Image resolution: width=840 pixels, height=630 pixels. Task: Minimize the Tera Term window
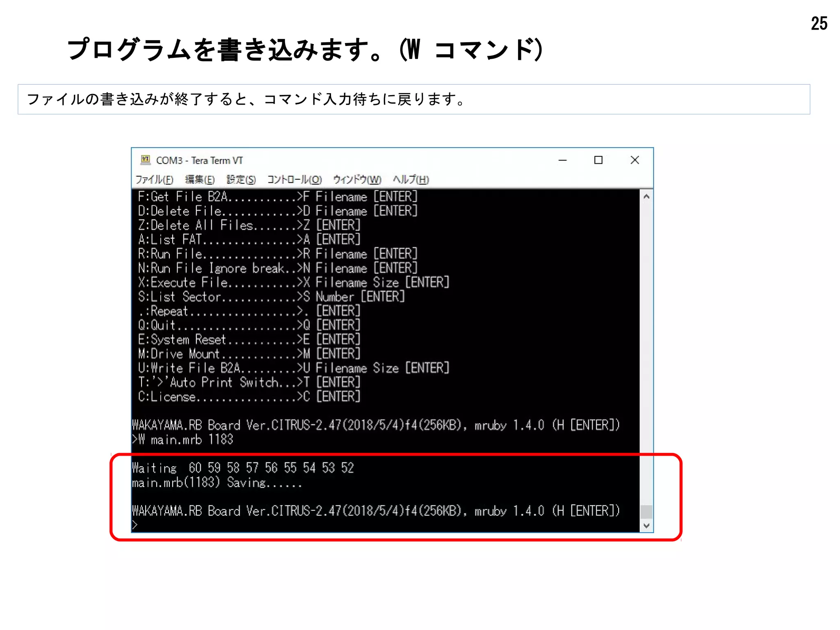coord(563,160)
